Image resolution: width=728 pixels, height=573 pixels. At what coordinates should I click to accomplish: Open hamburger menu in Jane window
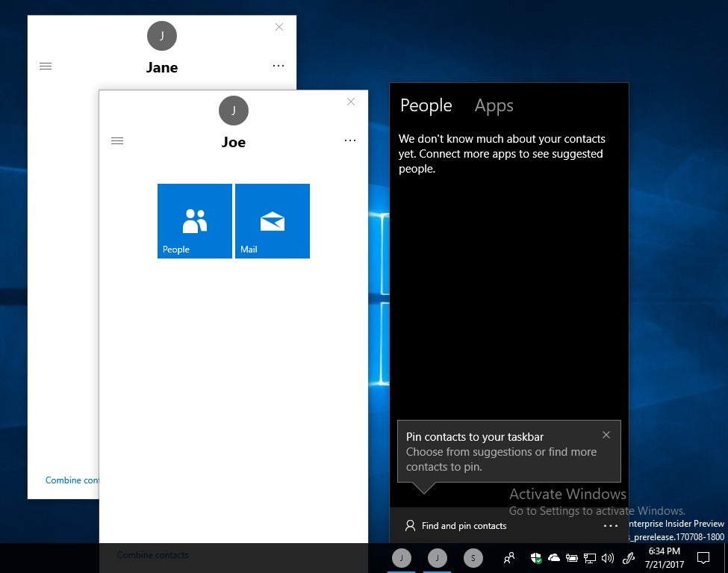click(x=46, y=66)
